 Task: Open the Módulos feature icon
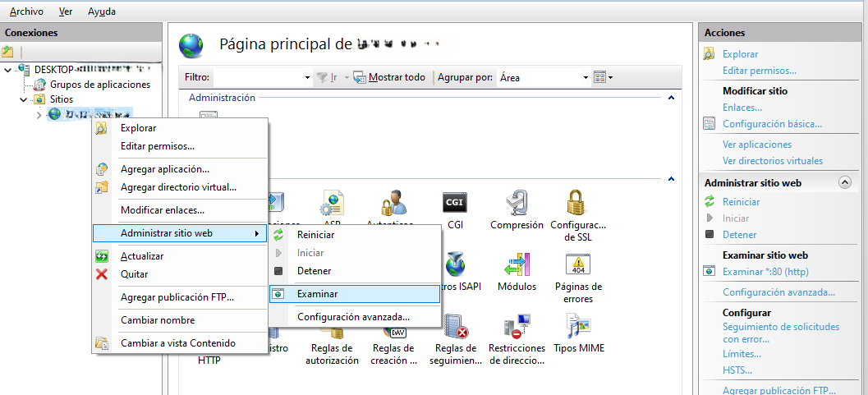click(x=517, y=265)
